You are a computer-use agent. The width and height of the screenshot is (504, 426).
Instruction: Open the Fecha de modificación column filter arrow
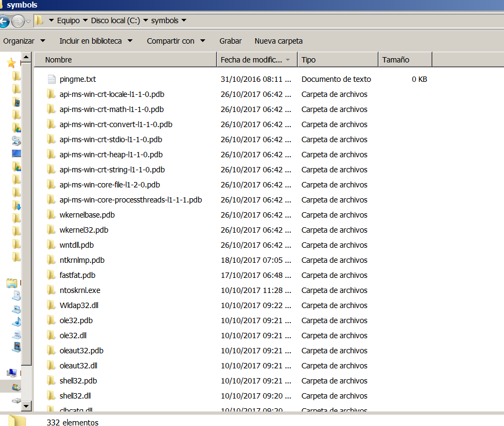[288, 60]
